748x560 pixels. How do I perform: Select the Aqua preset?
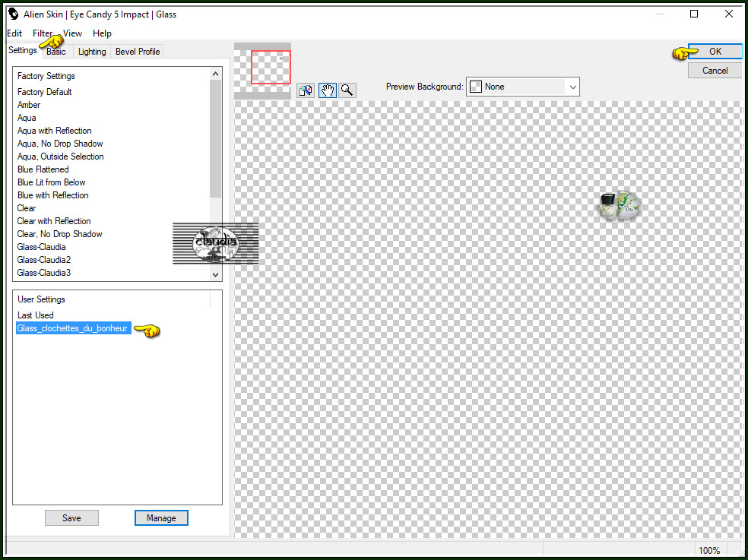click(x=27, y=118)
